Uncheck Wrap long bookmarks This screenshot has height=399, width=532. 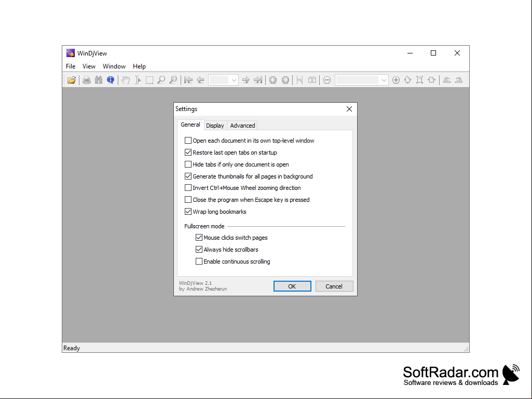click(x=188, y=211)
